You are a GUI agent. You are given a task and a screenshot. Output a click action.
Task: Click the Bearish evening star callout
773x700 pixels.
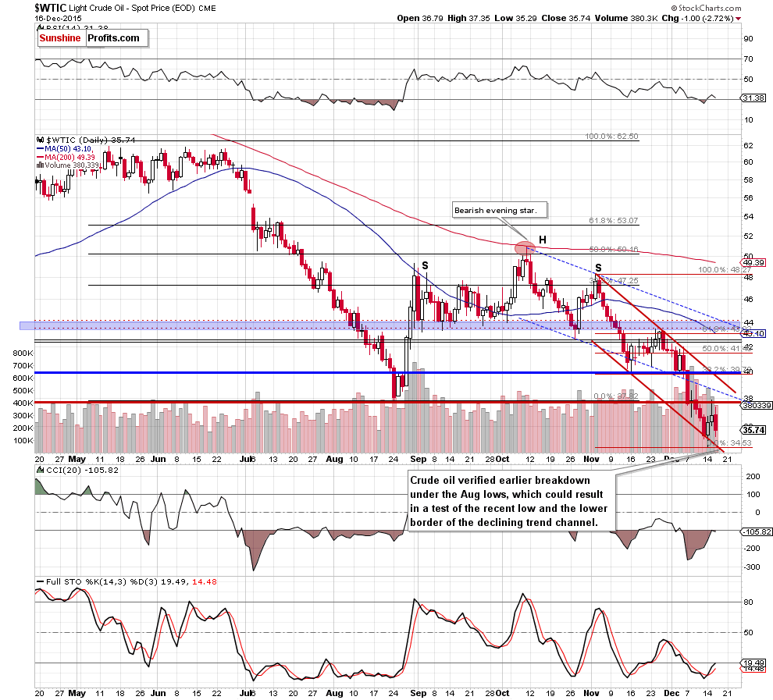[x=500, y=210]
